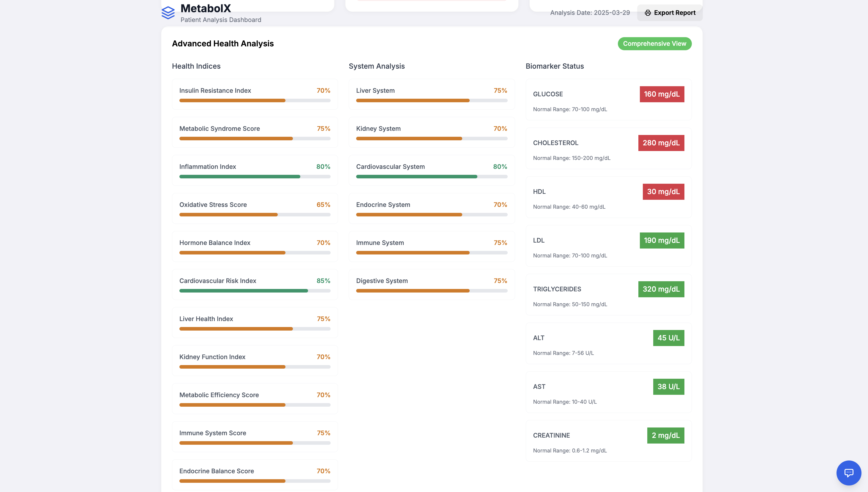Open the Endocrine Balance Score card
The width and height of the screenshot is (868, 492).
point(255,474)
